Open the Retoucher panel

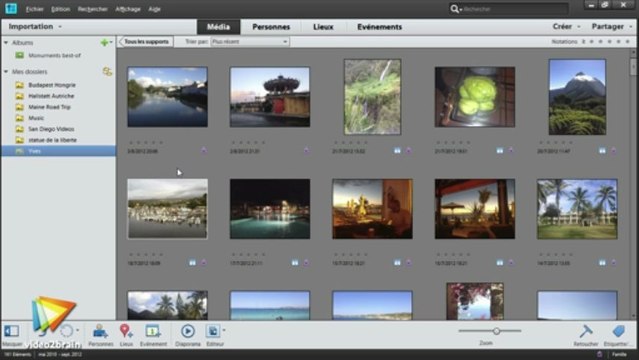coord(586,331)
